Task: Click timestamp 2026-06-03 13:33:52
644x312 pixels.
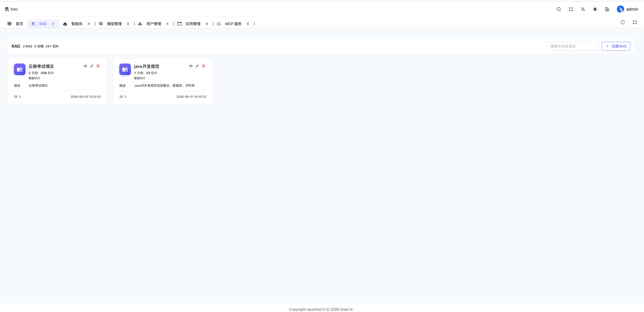Action: click(x=86, y=97)
